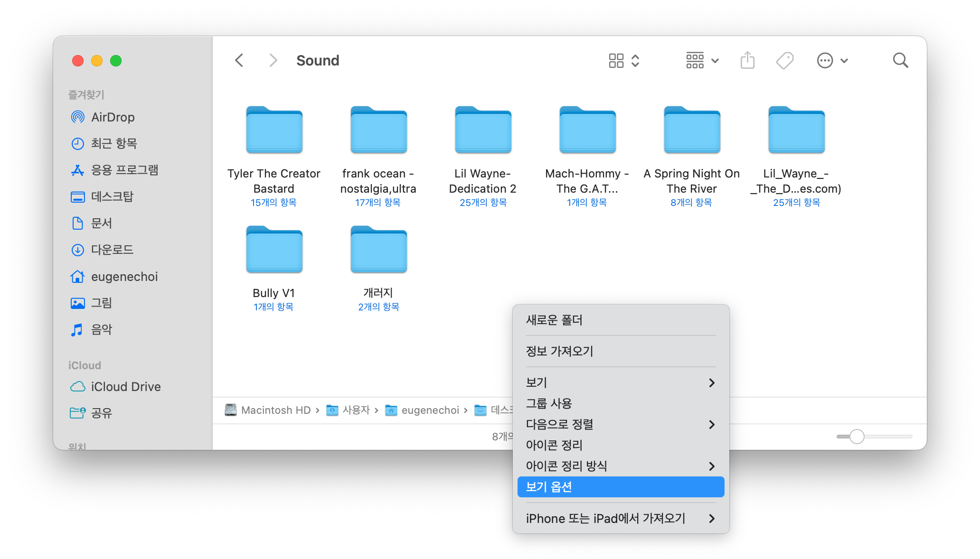Click 사용자 in the path bar
Viewport: 980px width, 559px height.
[356, 410]
